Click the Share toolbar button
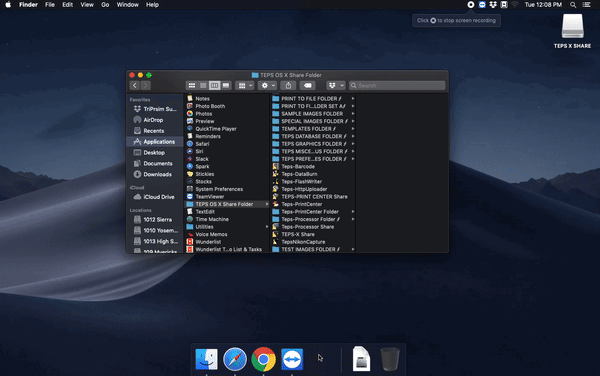 coord(289,85)
